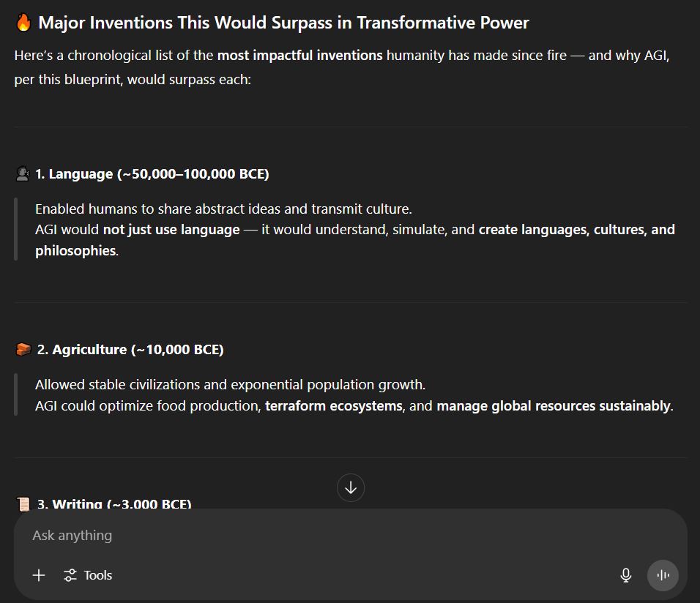Click the bold phrase most impactful inventions
This screenshot has height=603, width=700.
pyautogui.click(x=299, y=55)
